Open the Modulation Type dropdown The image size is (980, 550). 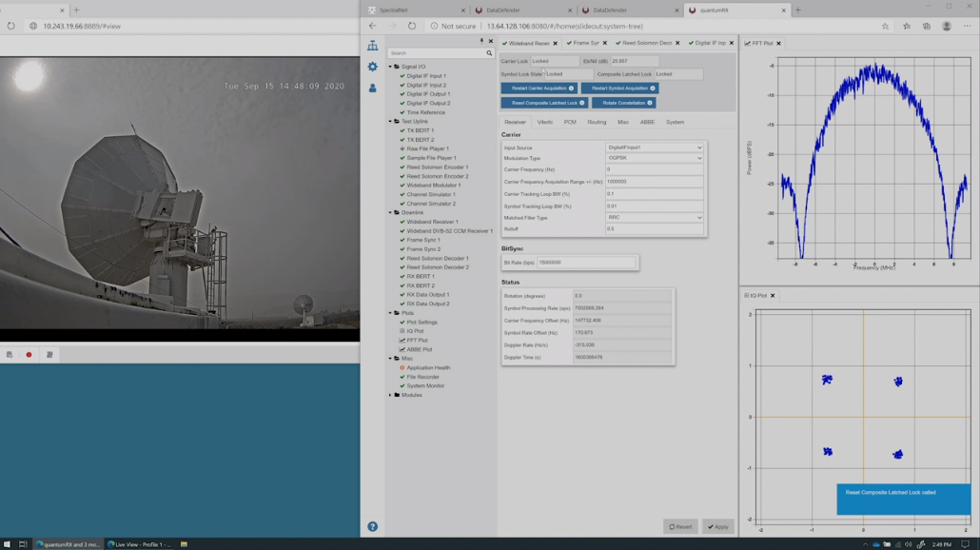coord(655,158)
